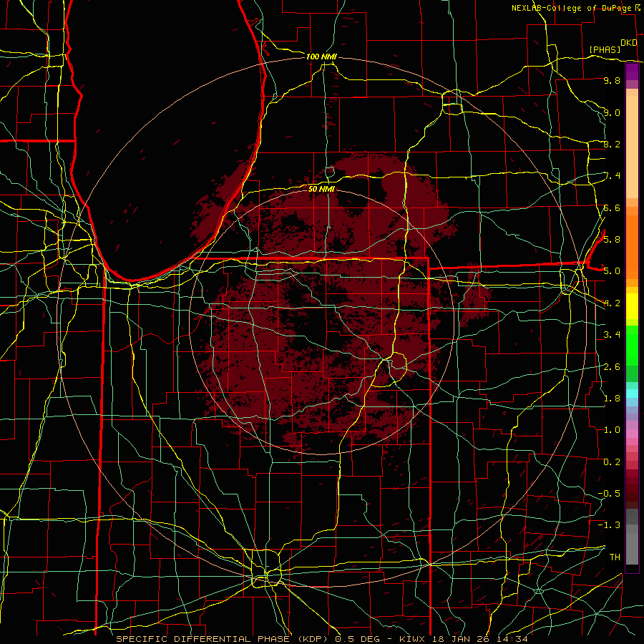The width and height of the screenshot is (644, 644).
Task: Click the 3.4 scale value
Action: [x=612, y=335]
